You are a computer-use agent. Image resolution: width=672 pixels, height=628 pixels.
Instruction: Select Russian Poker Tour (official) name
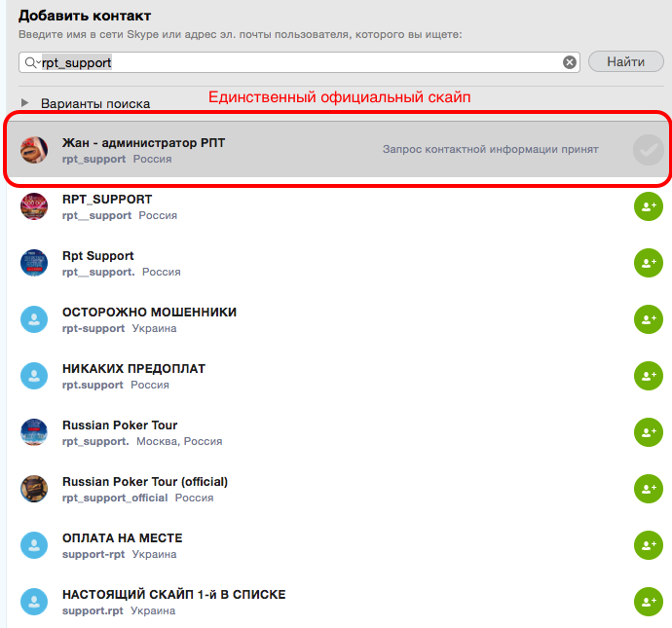point(145,482)
